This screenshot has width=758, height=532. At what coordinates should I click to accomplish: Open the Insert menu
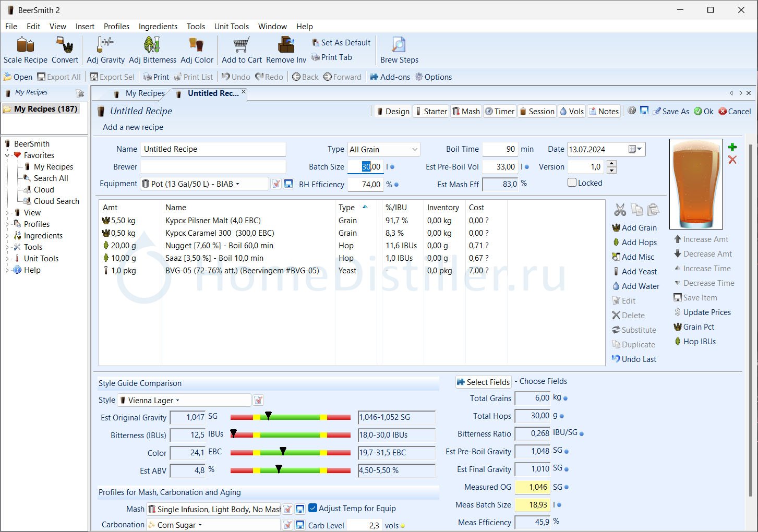click(x=85, y=27)
